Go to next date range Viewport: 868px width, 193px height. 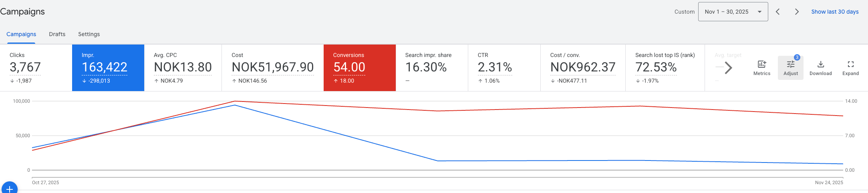pos(797,12)
